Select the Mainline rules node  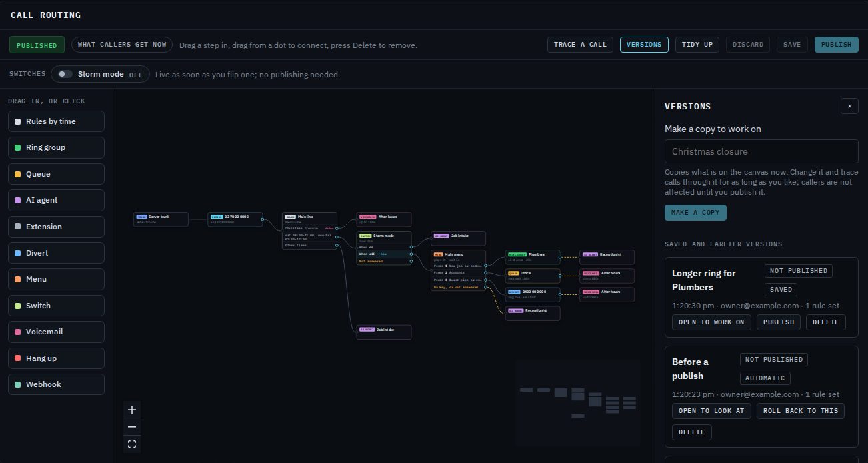[309, 231]
